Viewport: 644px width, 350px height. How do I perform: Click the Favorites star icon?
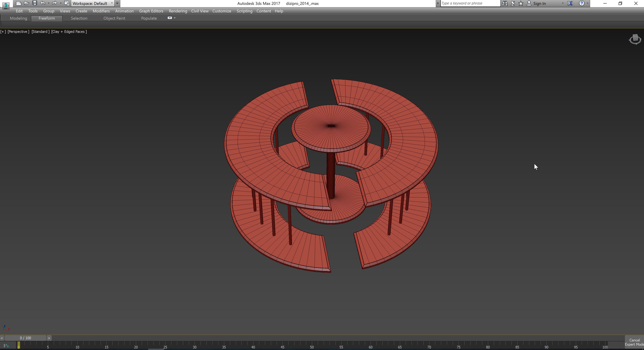(x=521, y=3)
